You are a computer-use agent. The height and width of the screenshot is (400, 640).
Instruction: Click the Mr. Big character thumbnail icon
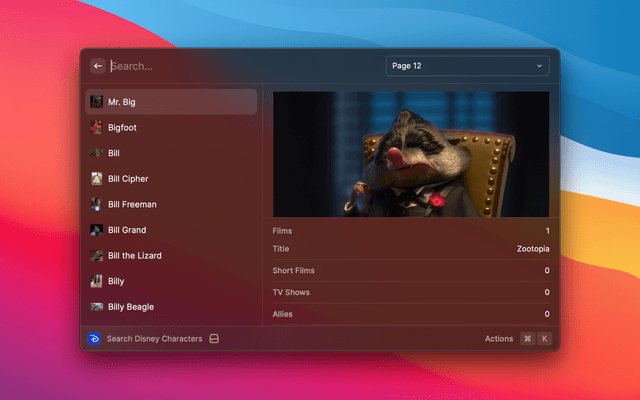click(x=96, y=102)
